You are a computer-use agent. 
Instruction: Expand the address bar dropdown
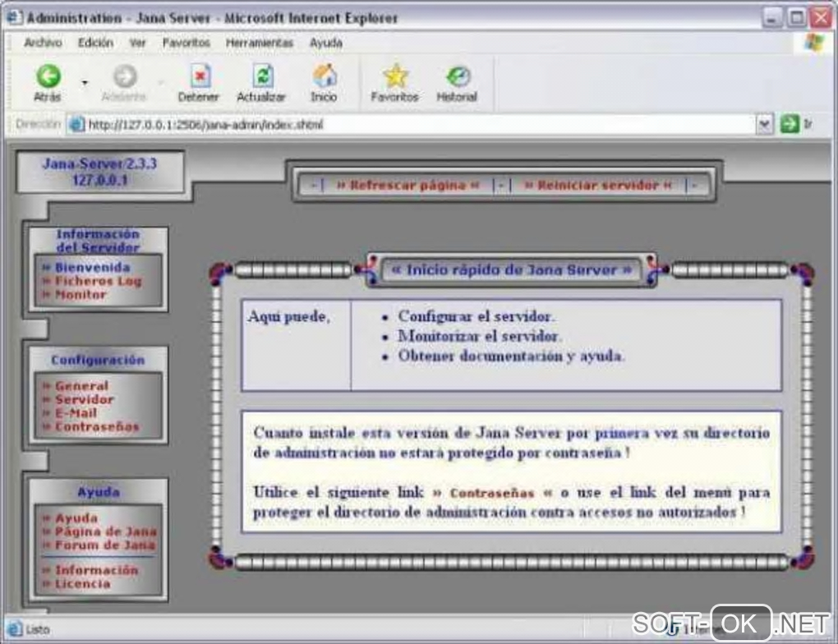[x=765, y=125]
